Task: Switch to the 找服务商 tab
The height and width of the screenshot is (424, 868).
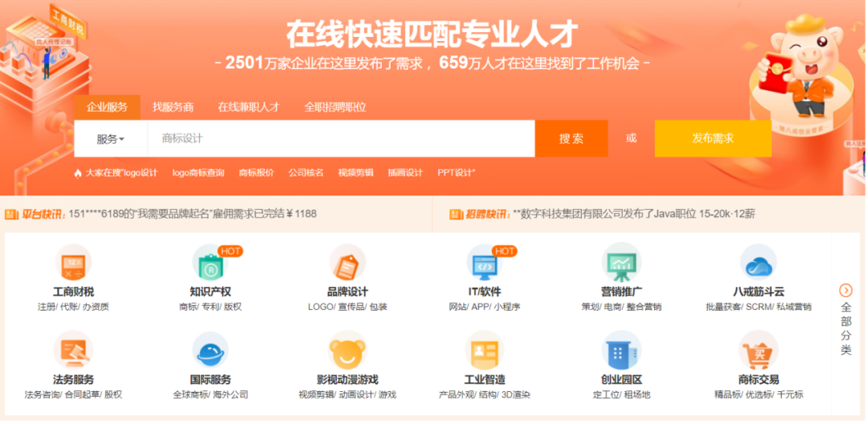Action: pos(173,107)
